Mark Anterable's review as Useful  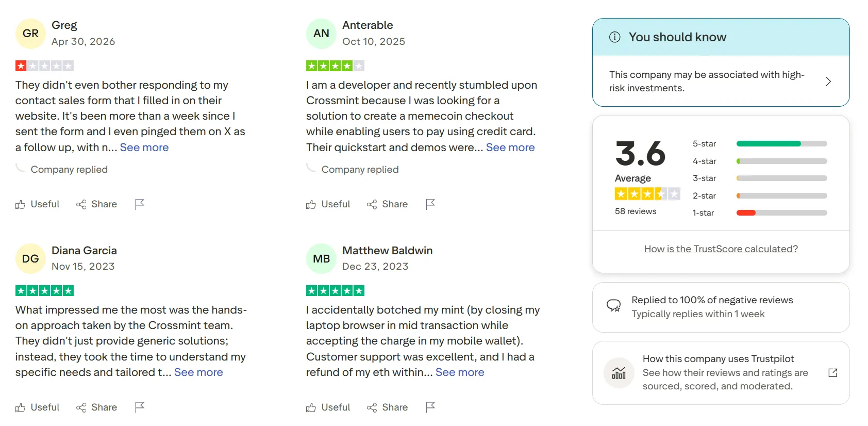coord(328,204)
